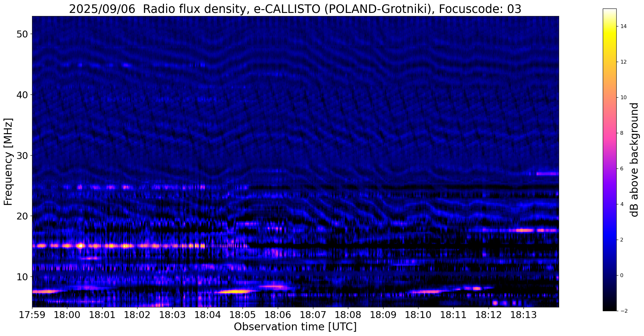Select the 4 tick on the colorbar scale

coord(621,204)
